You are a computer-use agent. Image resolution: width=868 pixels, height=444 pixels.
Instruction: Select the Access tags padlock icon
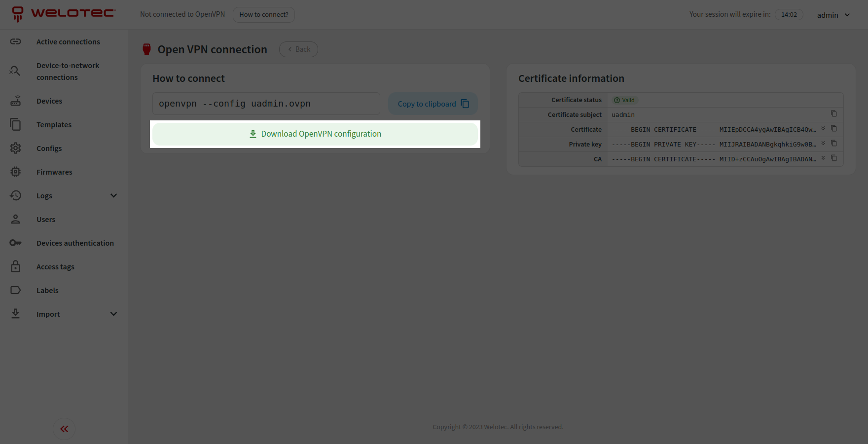[15, 266]
